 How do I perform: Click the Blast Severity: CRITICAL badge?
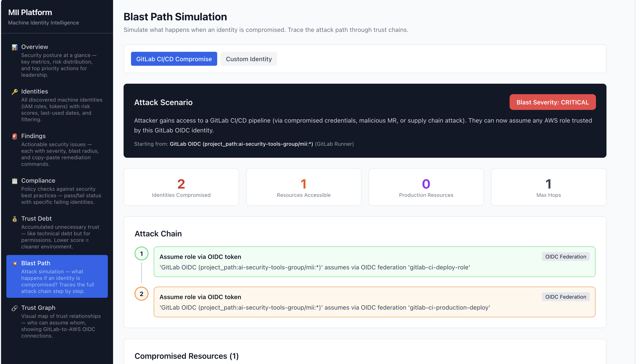(x=552, y=102)
